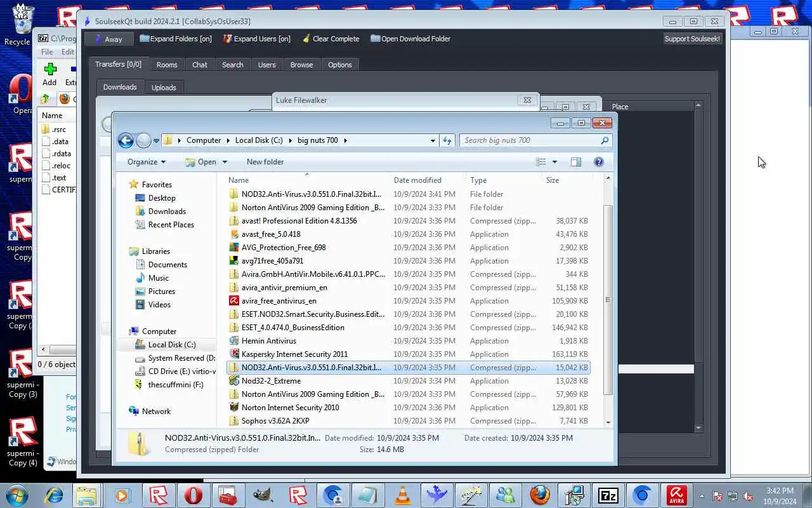The width and height of the screenshot is (812, 508).
Task: Select Recent Places in navigation pane
Action: click(x=171, y=225)
